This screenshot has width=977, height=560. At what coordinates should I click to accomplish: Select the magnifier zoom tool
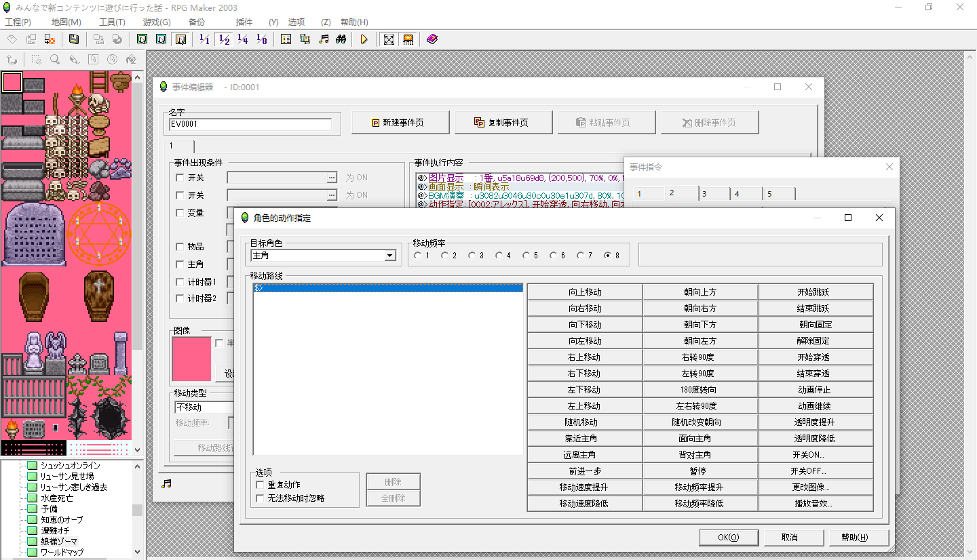tap(55, 60)
